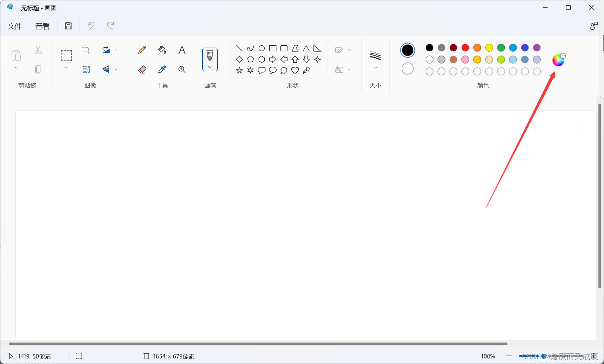Select the Hexagon shape
Image resolution: width=604 pixels, height=364 pixels.
(x=261, y=59)
